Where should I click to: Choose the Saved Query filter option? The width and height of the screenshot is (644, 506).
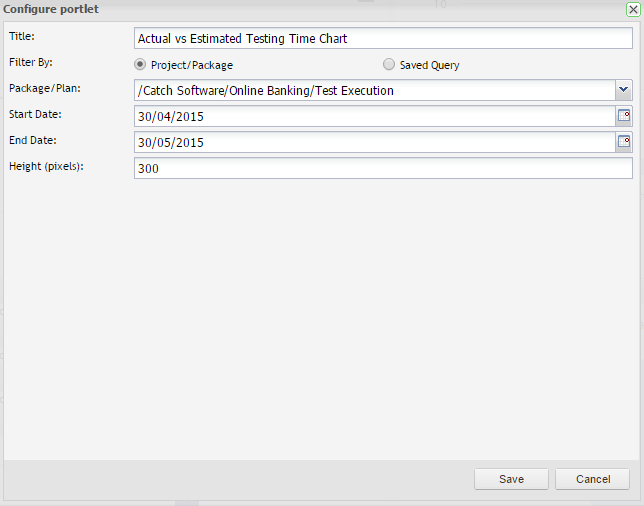[x=389, y=65]
